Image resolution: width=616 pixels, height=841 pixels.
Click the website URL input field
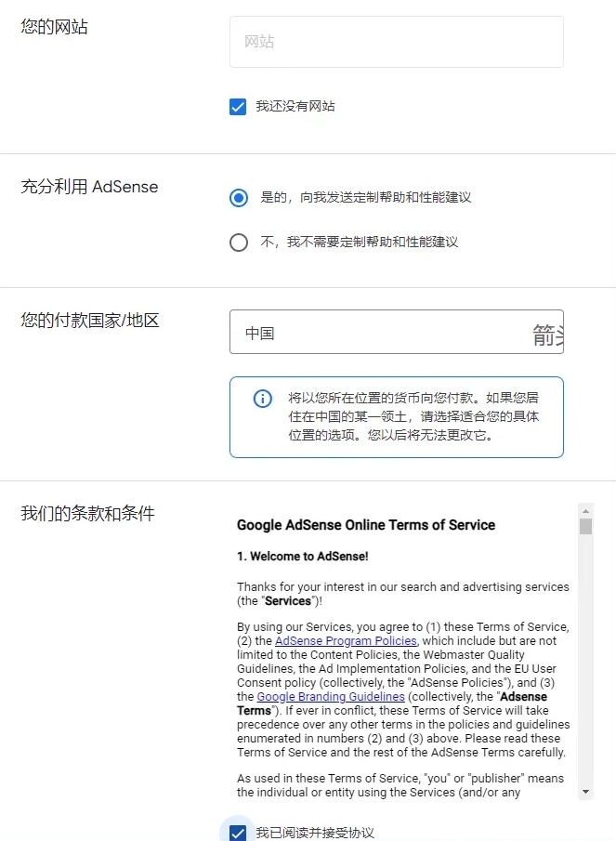pos(396,42)
